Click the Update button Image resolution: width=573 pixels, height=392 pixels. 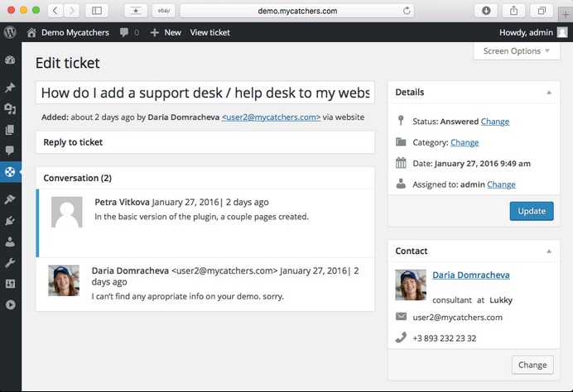click(532, 211)
